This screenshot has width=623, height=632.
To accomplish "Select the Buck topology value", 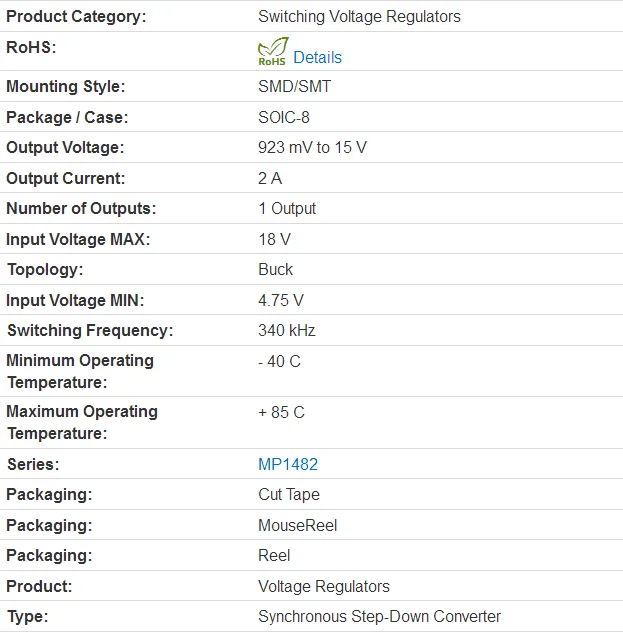I will pyautogui.click(x=276, y=269).
